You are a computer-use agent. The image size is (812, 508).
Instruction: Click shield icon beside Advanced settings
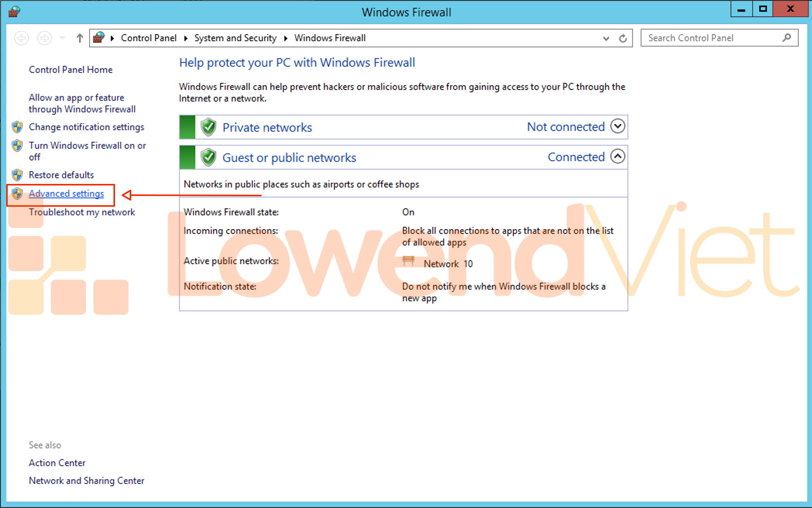click(17, 194)
